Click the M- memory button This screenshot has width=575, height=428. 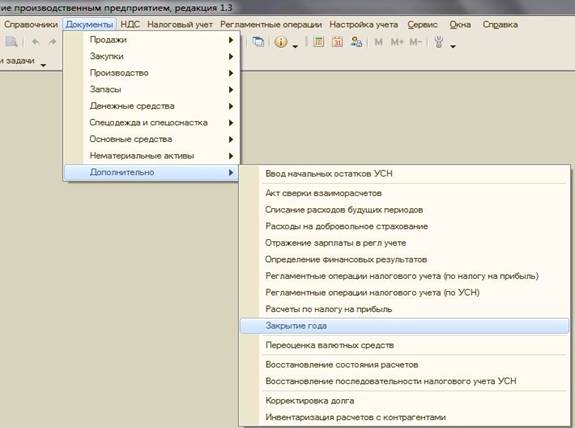(415, 43)
